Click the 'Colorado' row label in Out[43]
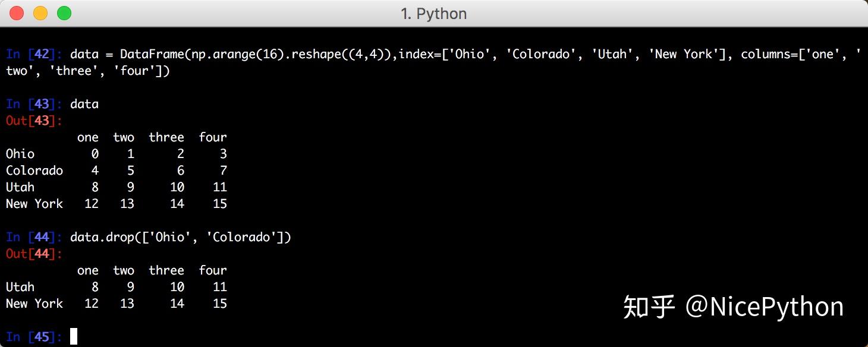This screenshot has height=347, width=868. tap(34, 170)
